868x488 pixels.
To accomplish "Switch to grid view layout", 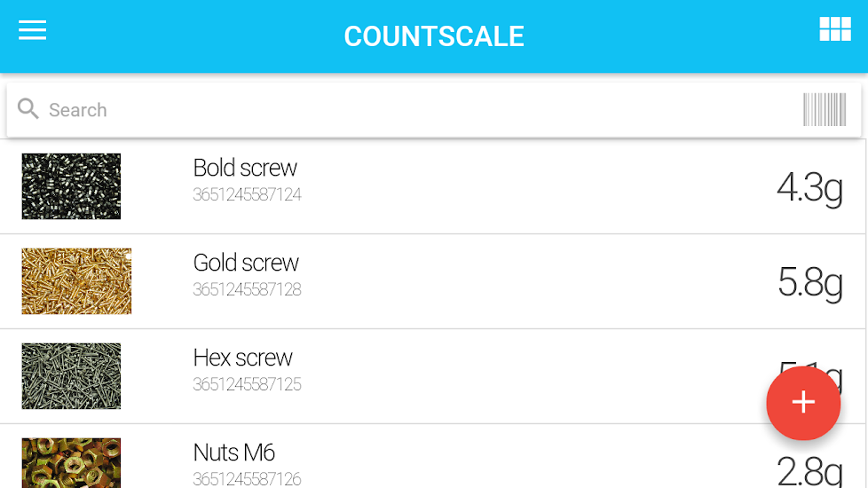I will (834, 29).
